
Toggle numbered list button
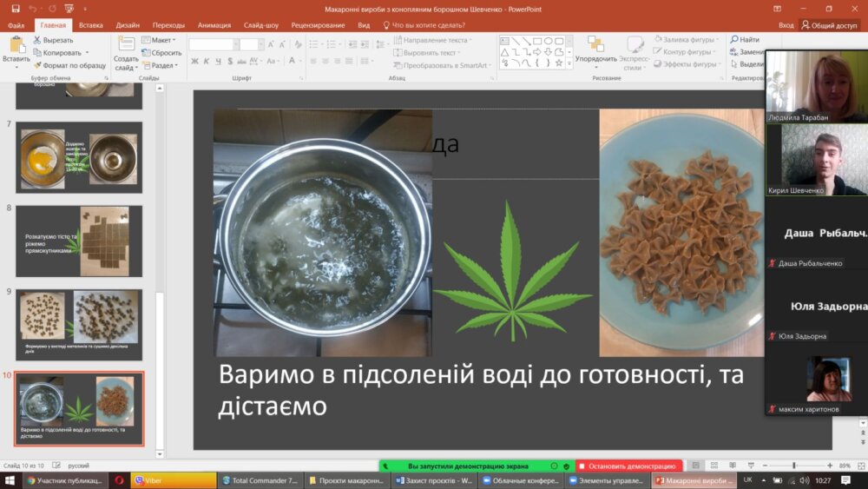[x=332, y=44]
